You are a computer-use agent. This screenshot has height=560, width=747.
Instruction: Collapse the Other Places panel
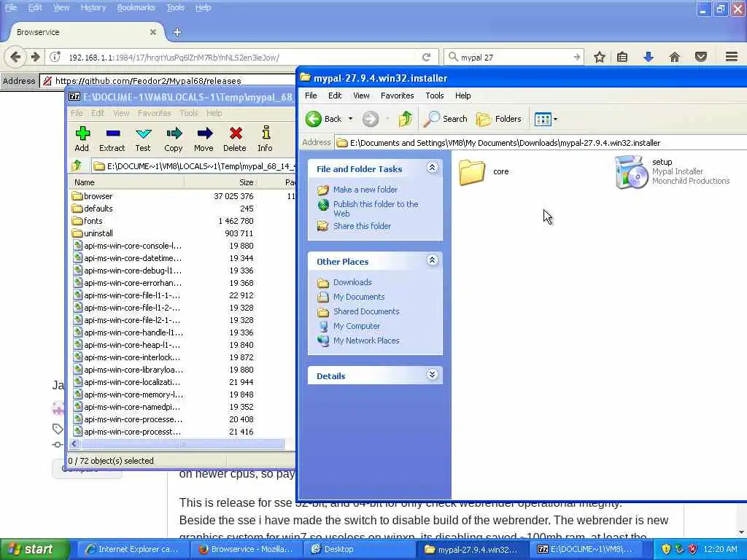(432, 260)
